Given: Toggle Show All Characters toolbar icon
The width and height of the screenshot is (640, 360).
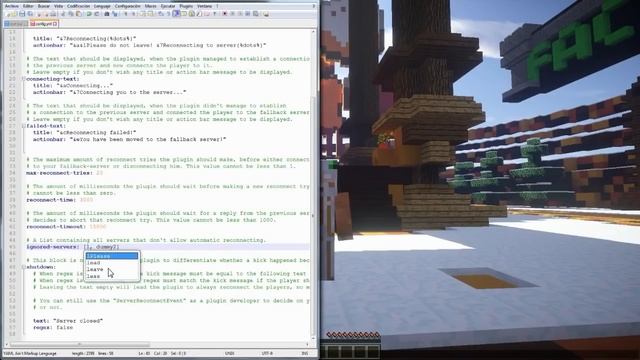Looking at the screenshot, I should point(168,14).
